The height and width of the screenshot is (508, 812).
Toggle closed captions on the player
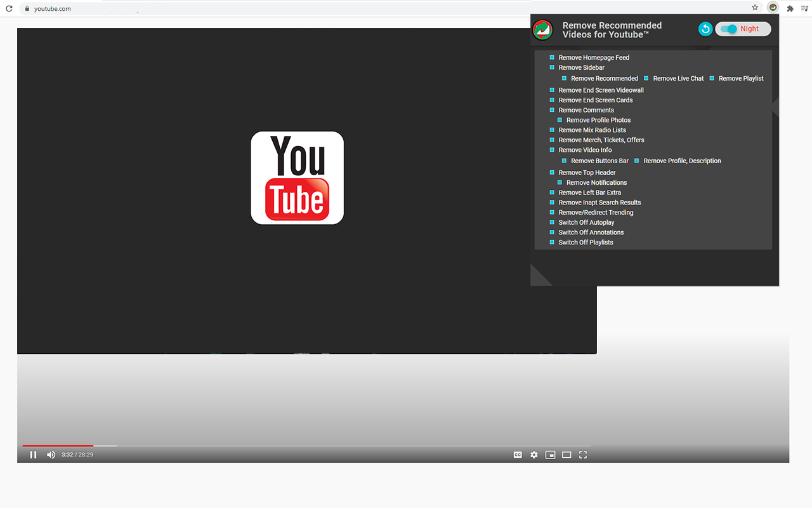(x=518, y=455)
